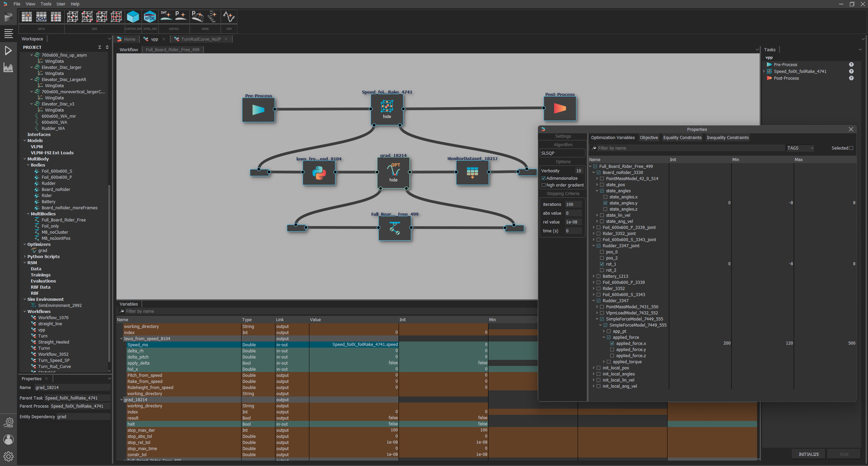Click the second wing creation icon
868x466 pixels.
pos(212,16)
